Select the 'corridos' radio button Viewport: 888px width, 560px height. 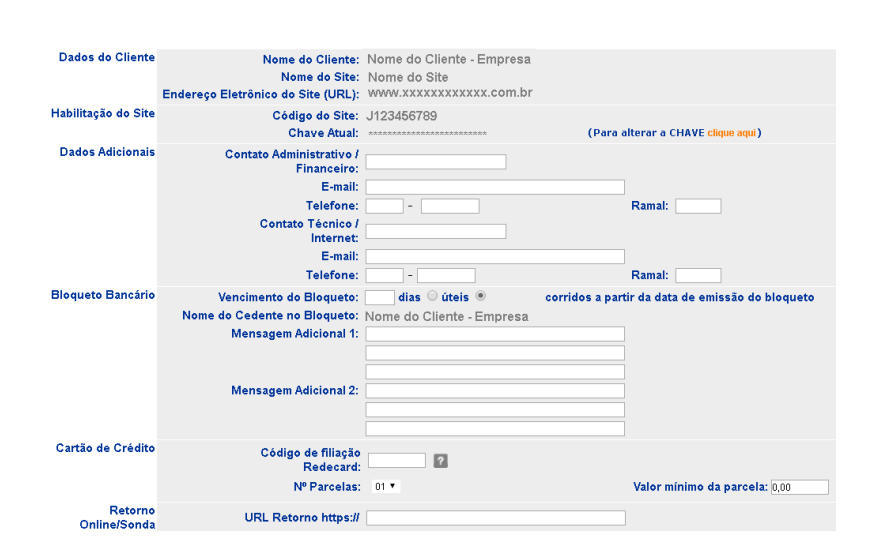coord(481,296)
